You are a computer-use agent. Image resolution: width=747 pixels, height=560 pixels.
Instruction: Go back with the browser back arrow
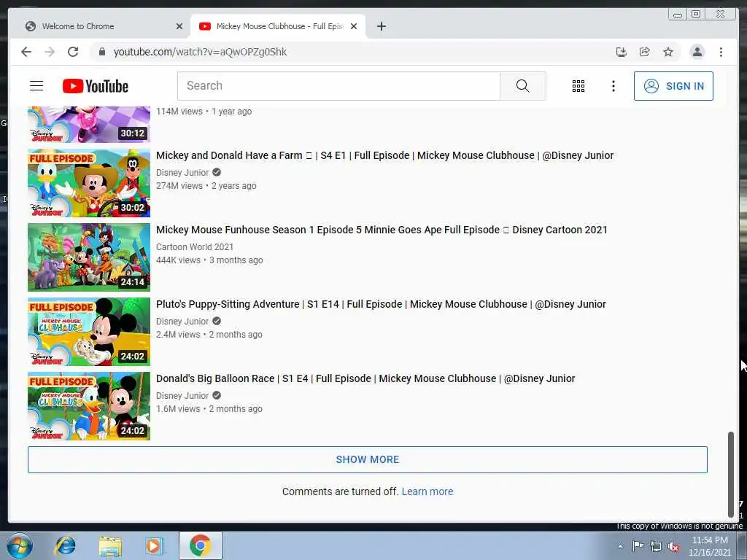click(x=26, y=52)
